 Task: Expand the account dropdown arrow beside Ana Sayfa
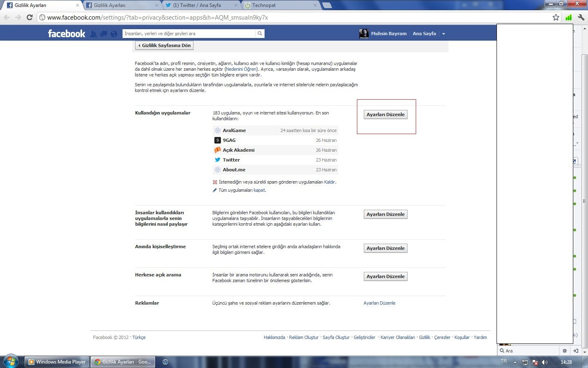click(443, 34)
